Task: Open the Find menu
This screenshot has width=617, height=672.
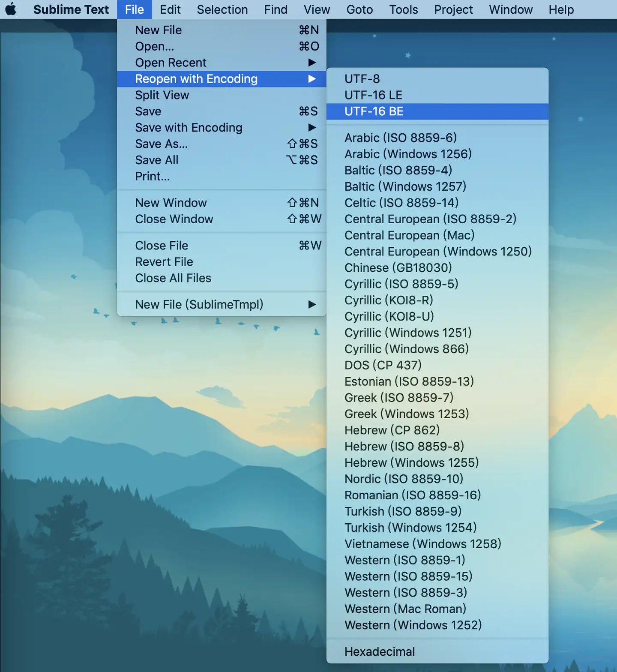Action: [276, 9]
